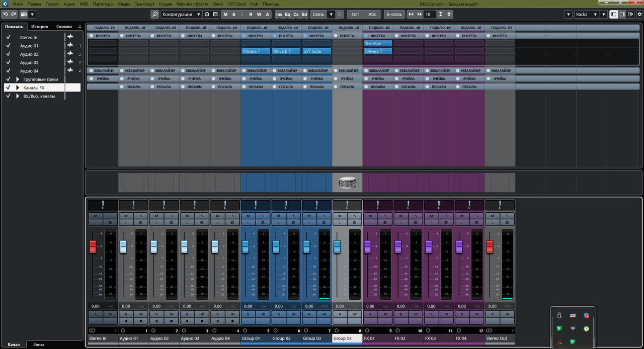Select the Group 04 channel name field
Viewport: 644px width, 349px height.
[x=347, y=338]
